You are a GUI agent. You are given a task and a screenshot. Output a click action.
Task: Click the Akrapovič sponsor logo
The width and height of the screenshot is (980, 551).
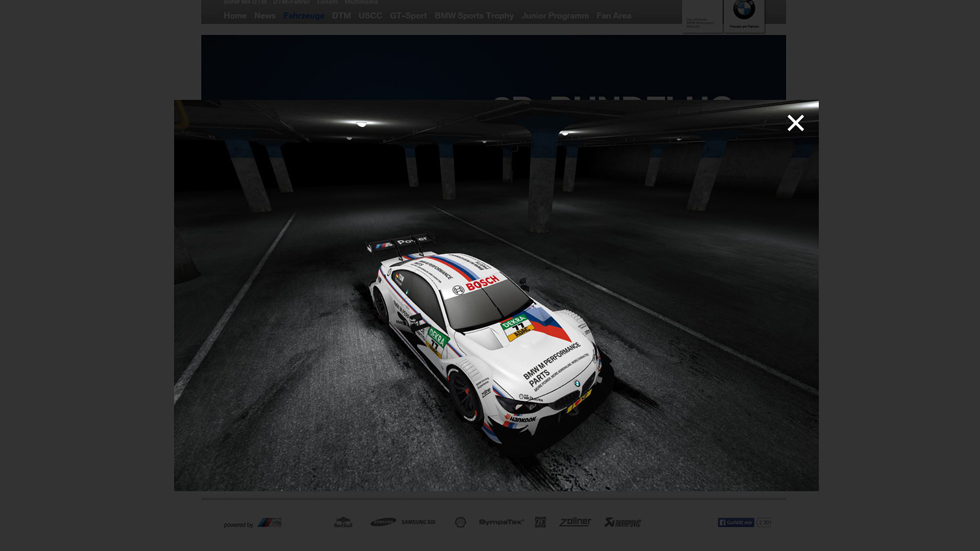[x=622, y=522]
